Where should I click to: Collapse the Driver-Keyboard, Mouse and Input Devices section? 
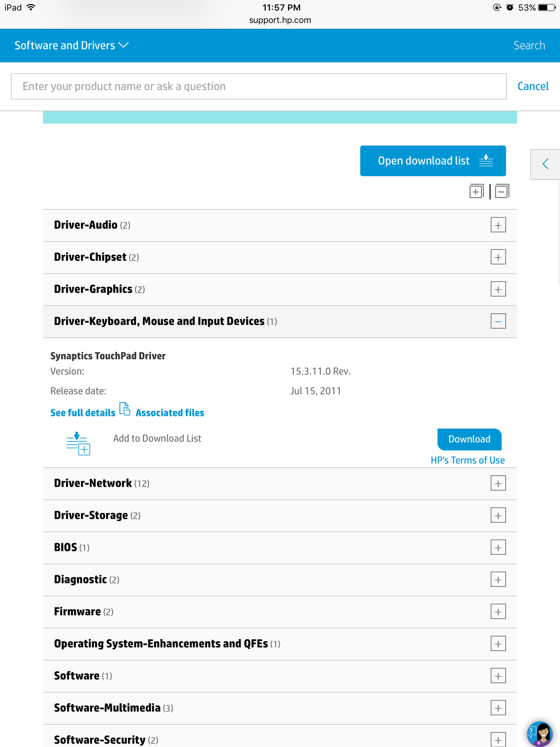498,320
